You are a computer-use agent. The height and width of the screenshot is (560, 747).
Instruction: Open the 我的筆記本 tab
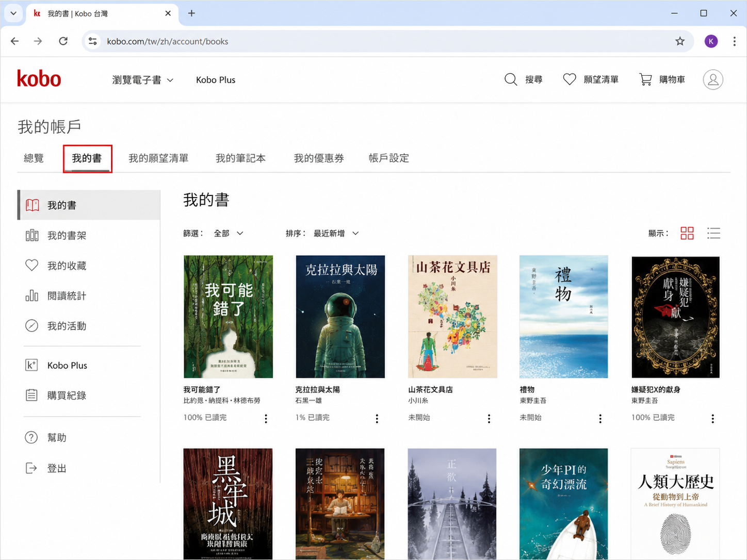(x=240, y=158)
